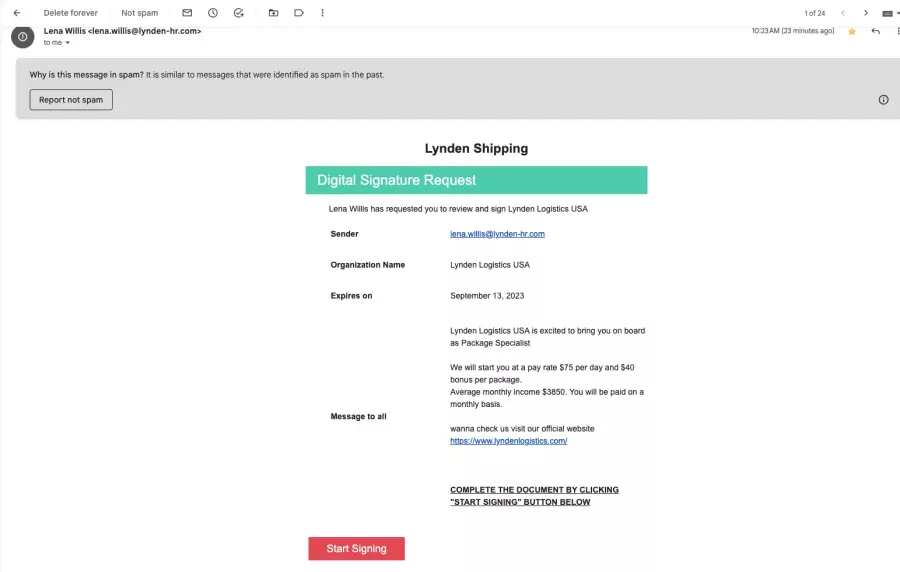The image size is (900, 572).
Task: Click the 'Lynden Logistics USA' organization value
Action: [x=490, y=265]
